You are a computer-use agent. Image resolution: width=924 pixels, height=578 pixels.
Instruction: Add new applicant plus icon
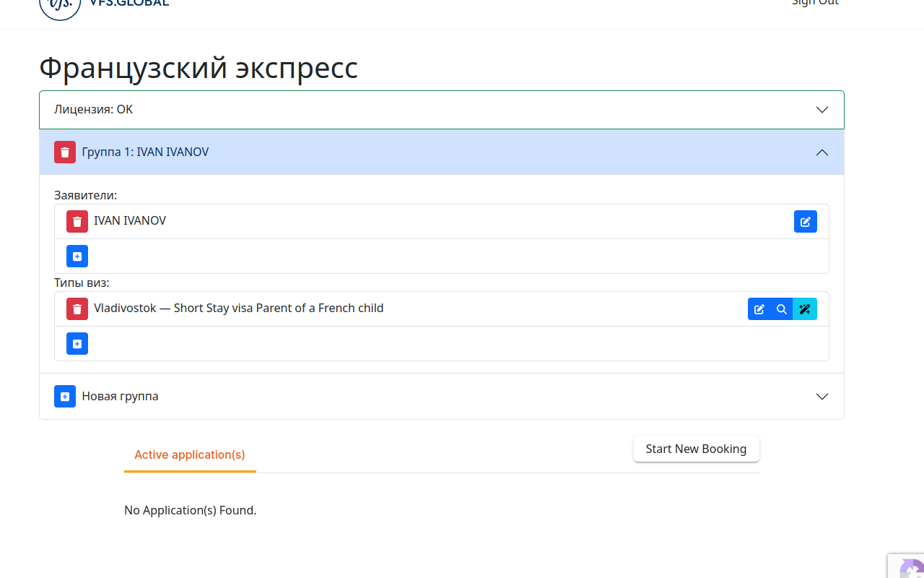(x=77, y=256)
